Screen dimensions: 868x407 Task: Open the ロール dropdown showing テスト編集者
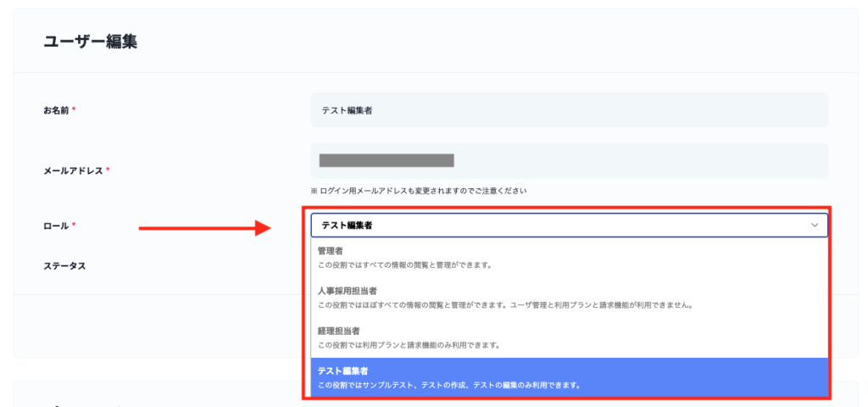569,226
